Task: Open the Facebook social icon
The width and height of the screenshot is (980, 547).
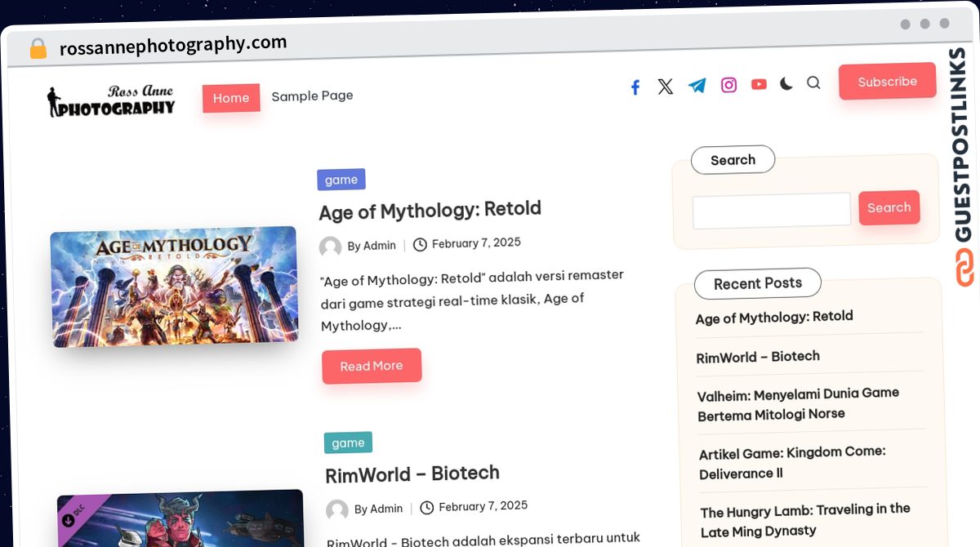Action: (635, 87)
